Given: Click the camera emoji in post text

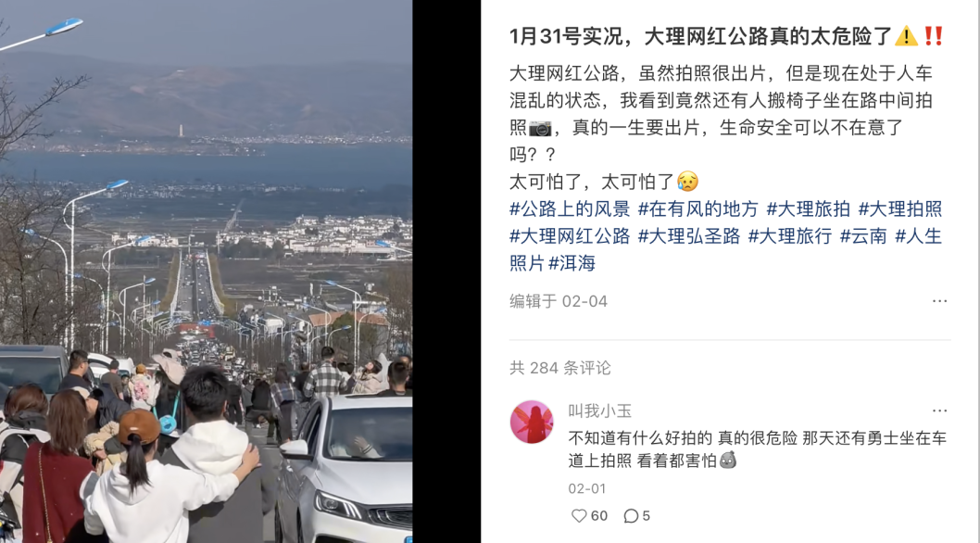Looking at the screenshot, I should point(540,128).
